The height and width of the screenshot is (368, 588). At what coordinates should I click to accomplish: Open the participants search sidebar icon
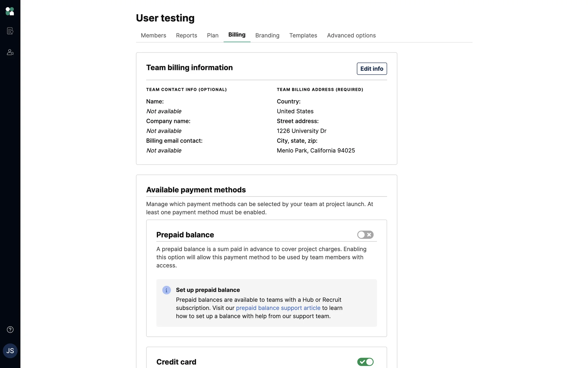point(10,52)
